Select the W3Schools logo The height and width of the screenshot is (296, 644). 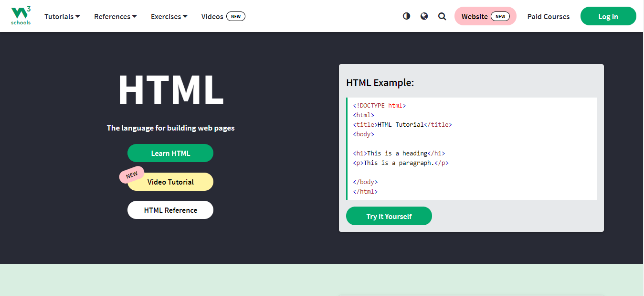click(x=21, y=15)
